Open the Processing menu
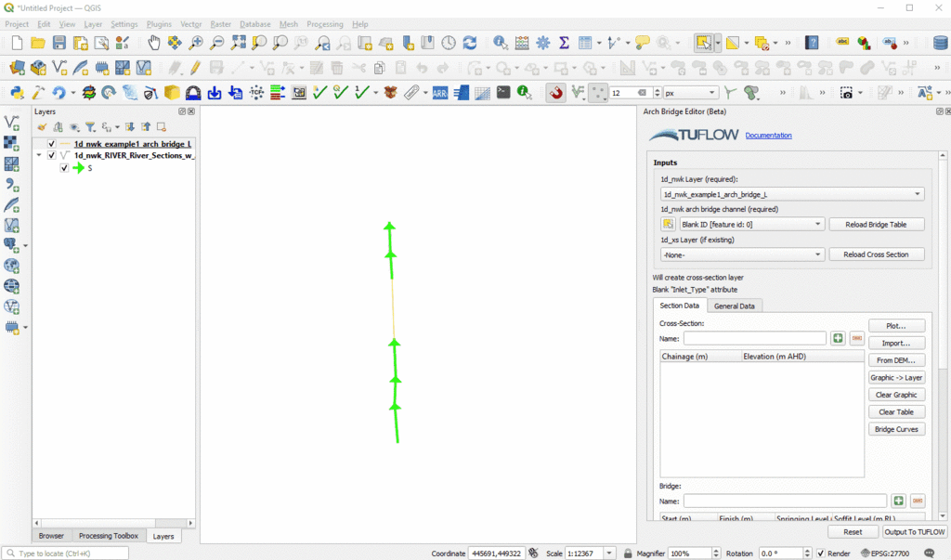The height and width of the screenshot is (560, 951). (x=324, y=24)
